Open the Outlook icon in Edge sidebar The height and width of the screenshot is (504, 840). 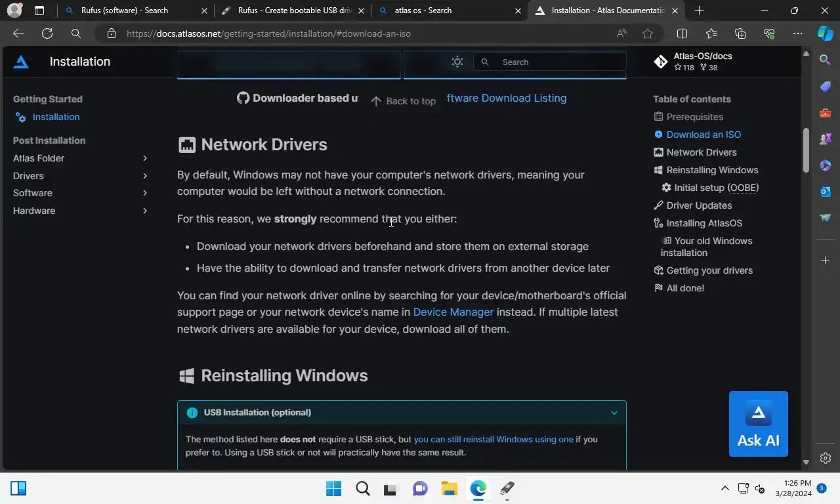[826, 192]
